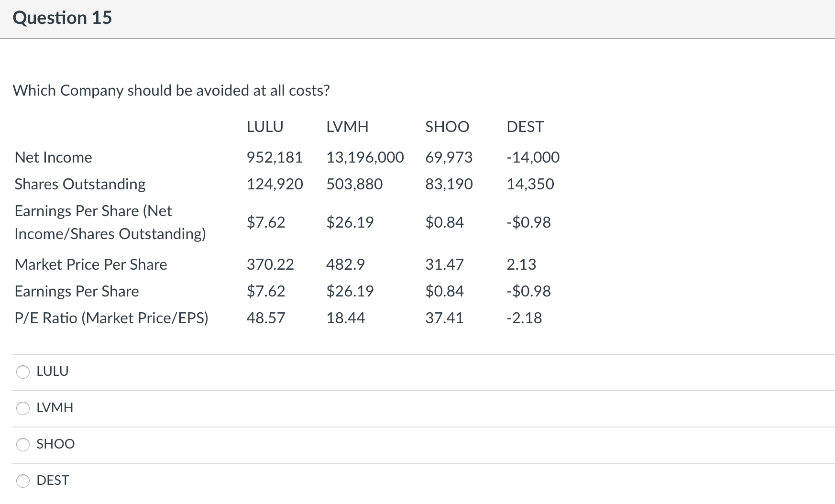Click the Net Income row label

tap(54, 157)
